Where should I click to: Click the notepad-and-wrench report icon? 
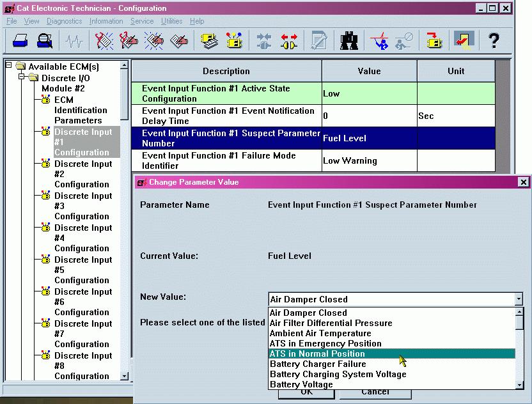pyautogui.click(x=319, y=40)
